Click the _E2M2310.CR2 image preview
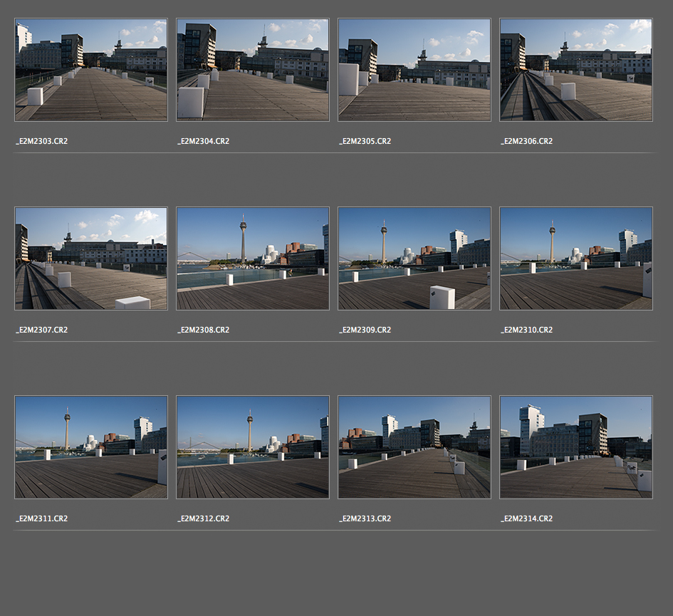 576,259
